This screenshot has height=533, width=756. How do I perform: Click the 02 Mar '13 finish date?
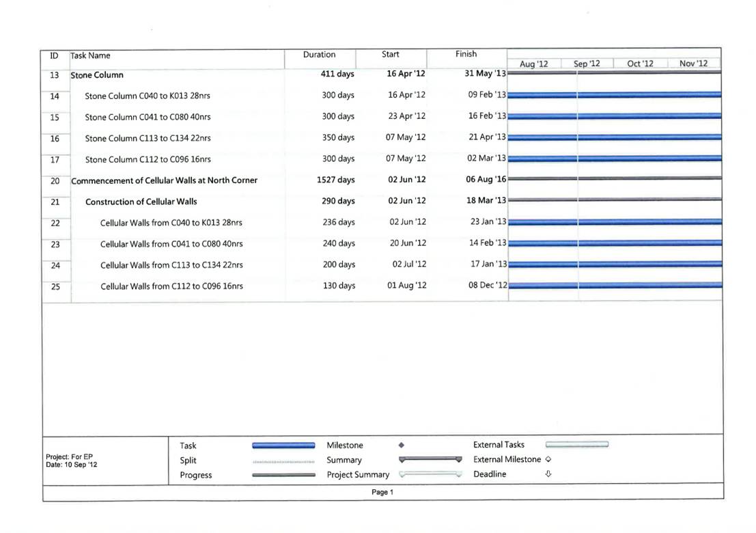(x=486, y=158)
